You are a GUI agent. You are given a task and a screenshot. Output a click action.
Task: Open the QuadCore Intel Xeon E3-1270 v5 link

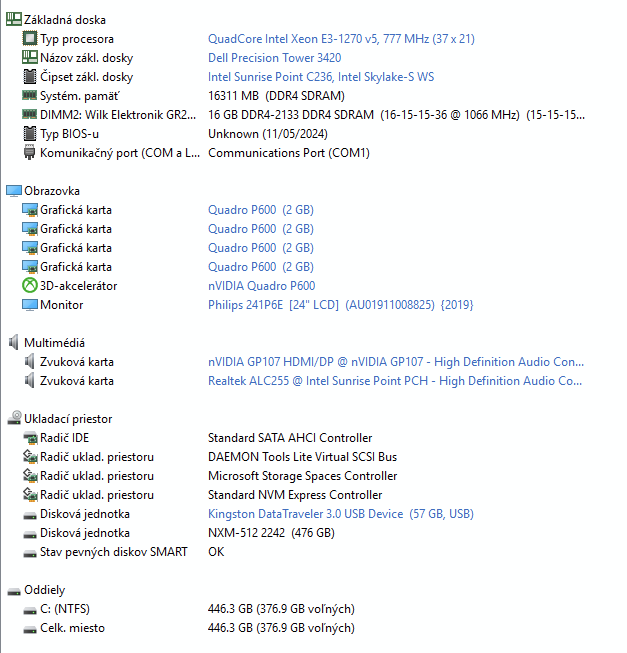pos(341,39)
